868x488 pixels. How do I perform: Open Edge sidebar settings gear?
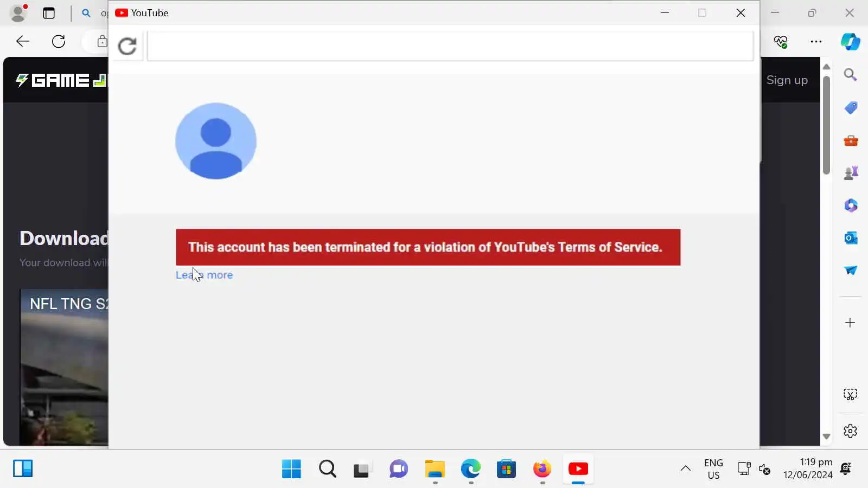coord(850,431)
